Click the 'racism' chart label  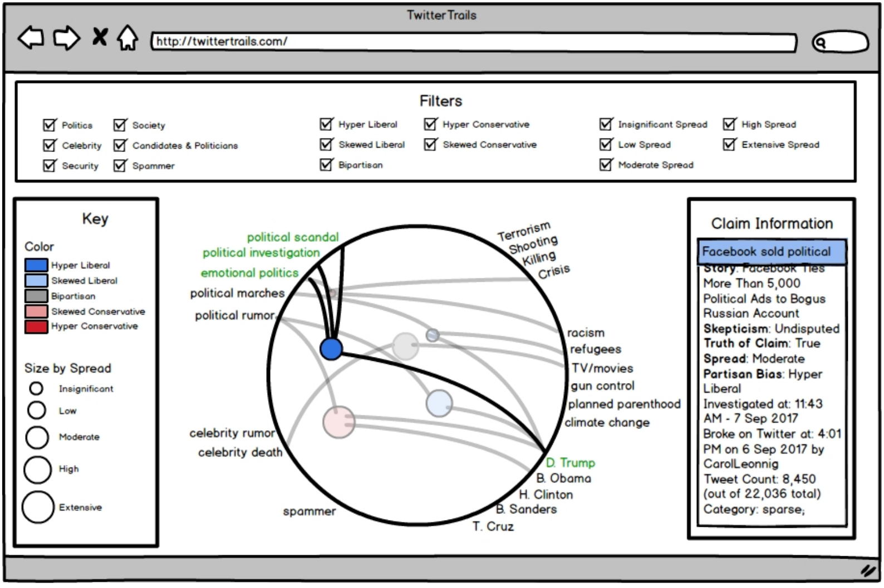pyautogui.click(x=586, y=332)
